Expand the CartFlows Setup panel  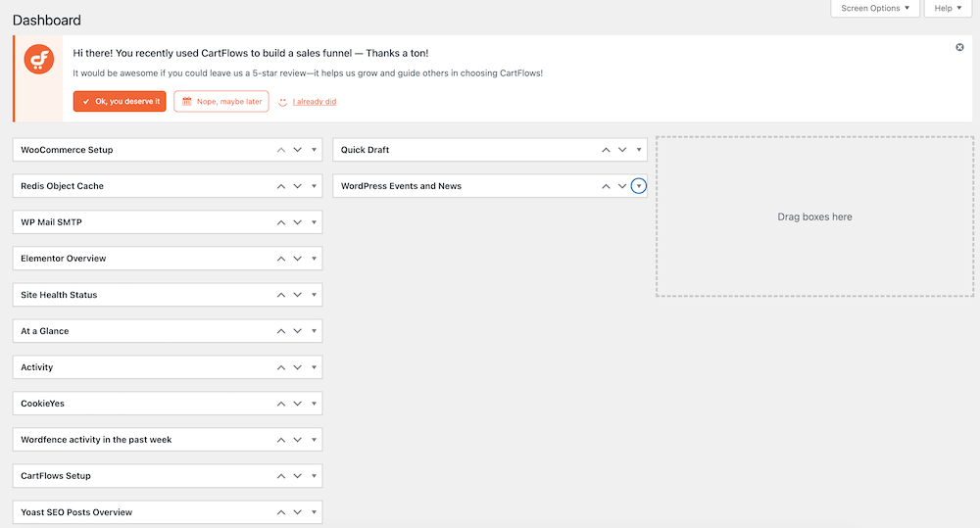(x=315, y=476)
